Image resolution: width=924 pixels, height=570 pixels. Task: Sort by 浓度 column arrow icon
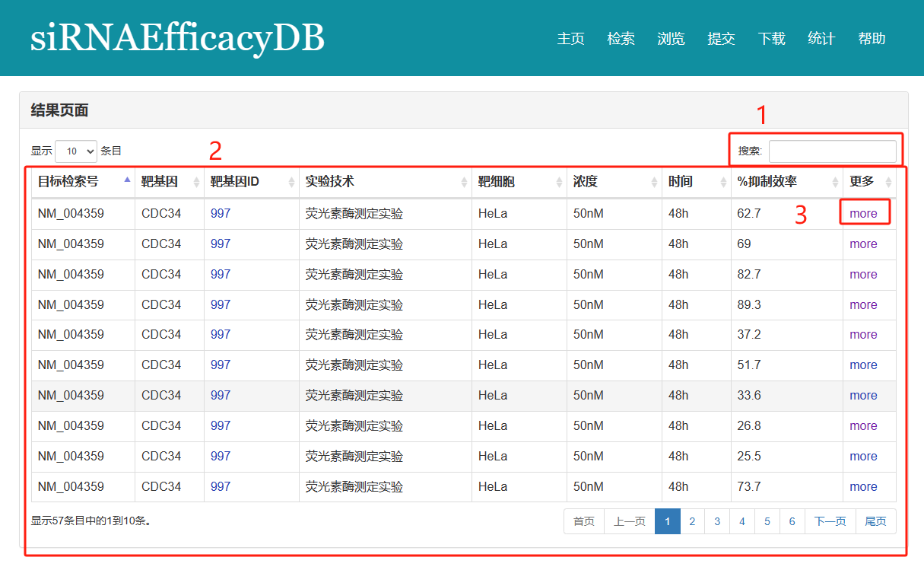654,182
